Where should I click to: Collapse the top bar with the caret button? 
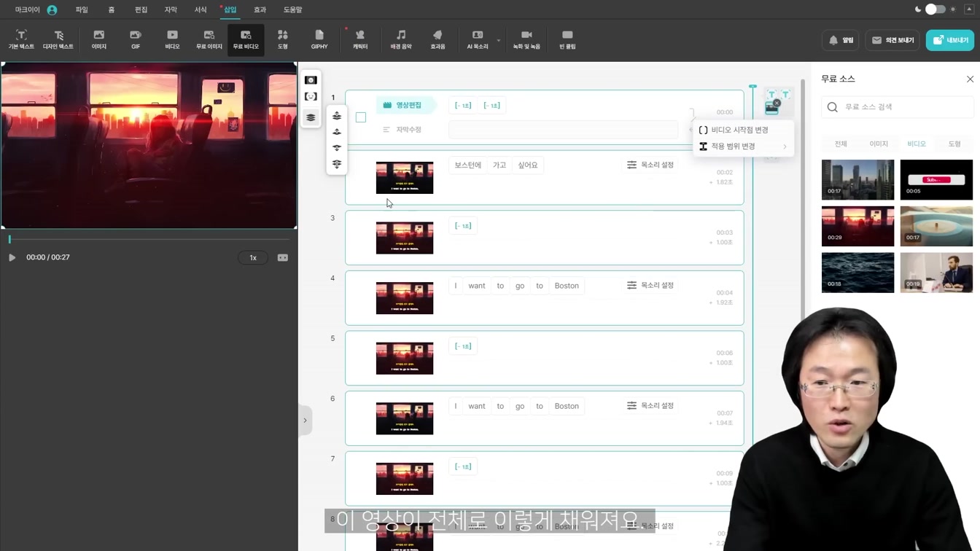pos(969,9)
